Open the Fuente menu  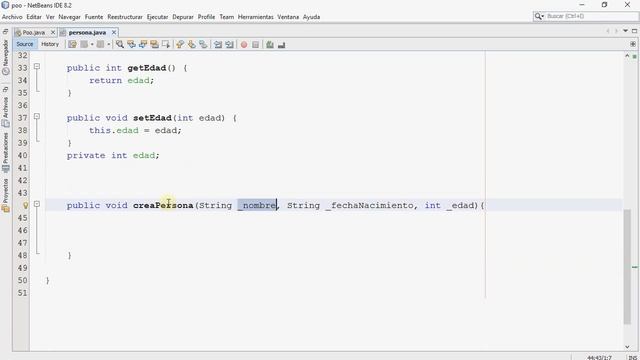94,17
